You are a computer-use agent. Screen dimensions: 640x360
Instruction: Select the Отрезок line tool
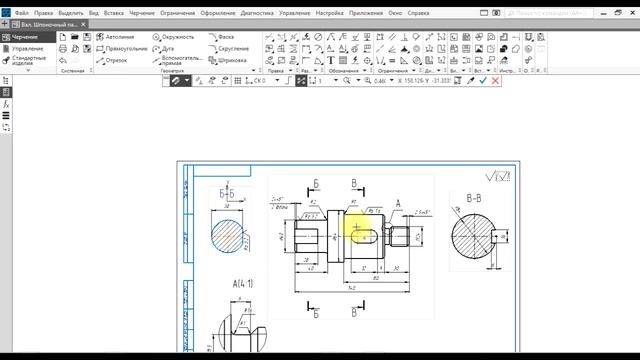point(112,60)
